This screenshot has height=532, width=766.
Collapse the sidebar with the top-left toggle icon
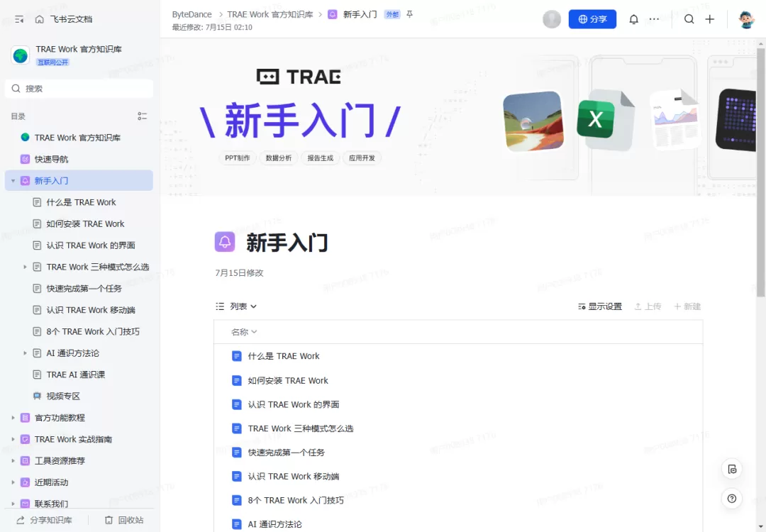[x=19, y=19]
